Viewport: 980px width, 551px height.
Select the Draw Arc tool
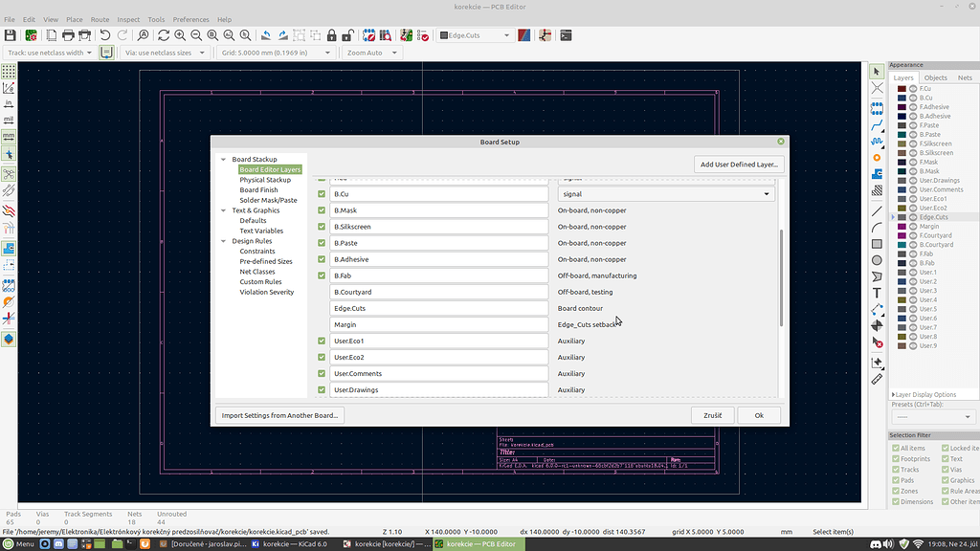878,228
